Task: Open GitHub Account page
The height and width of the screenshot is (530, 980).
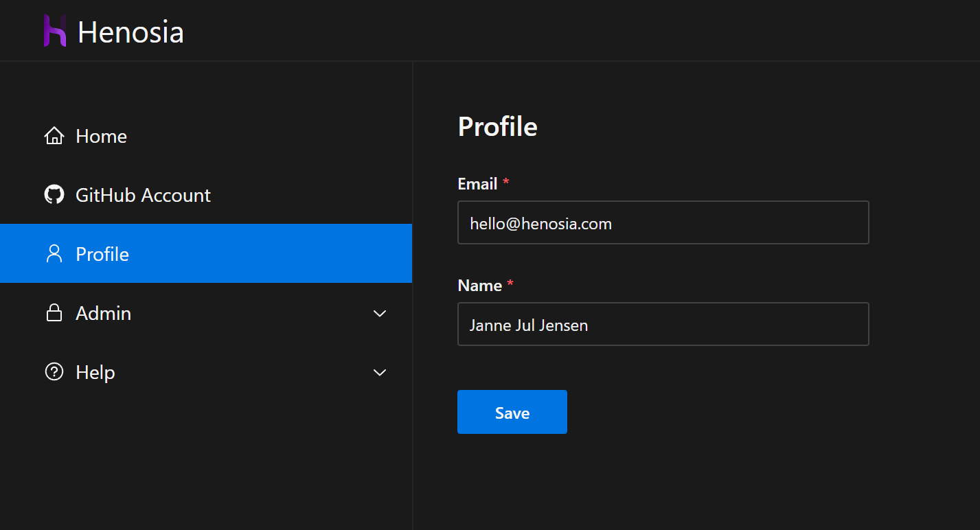Action: click(206, 195)
